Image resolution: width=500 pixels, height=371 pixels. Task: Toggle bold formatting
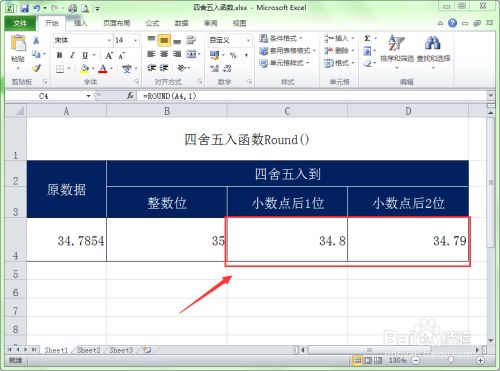[x=59, y=55]
